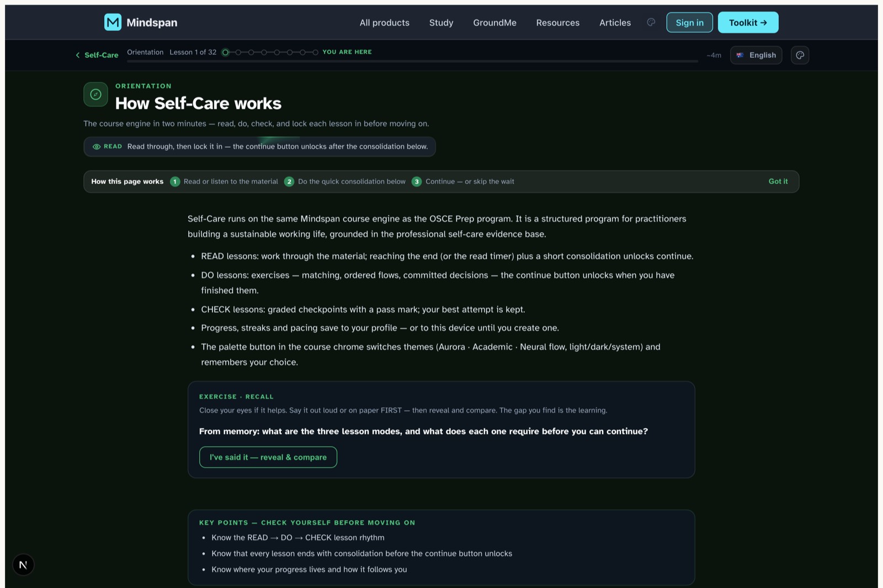883x588 pixels.
Task: Click the Lesson 1 of 32 text
Action: click(193, 52)
